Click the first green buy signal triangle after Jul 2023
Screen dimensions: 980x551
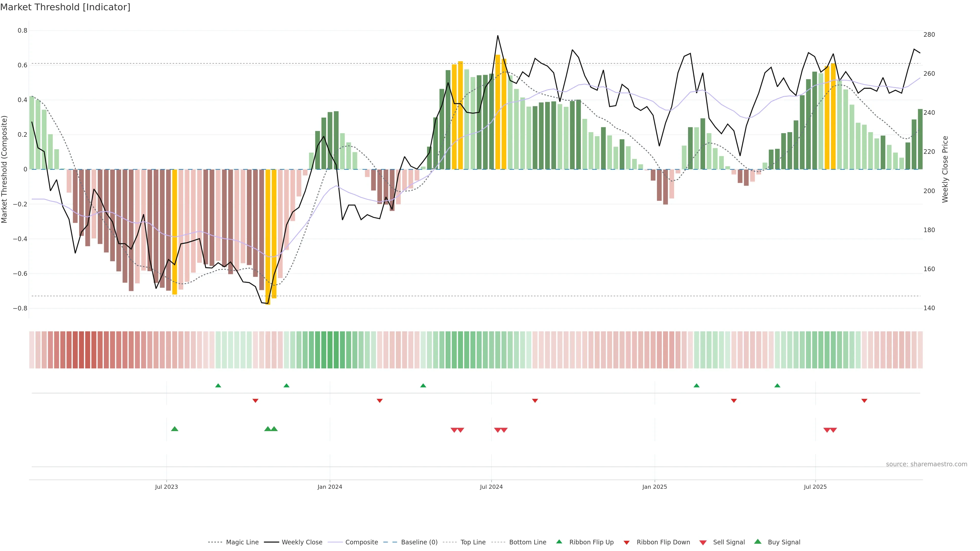click(x=175, y=429)
